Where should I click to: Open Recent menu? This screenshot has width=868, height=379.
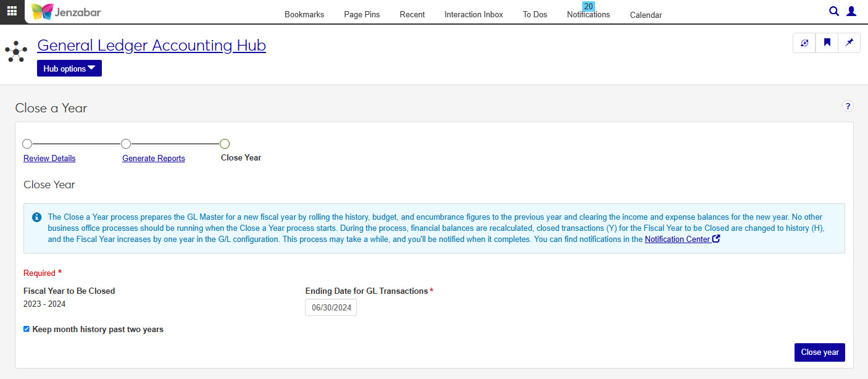(412, 14)
